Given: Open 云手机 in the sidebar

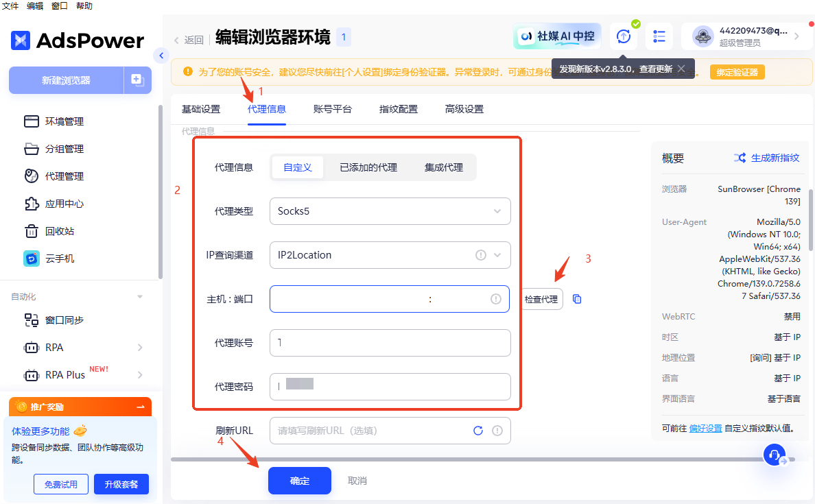Looking at the screenshot, I should (x=60, y=259).
